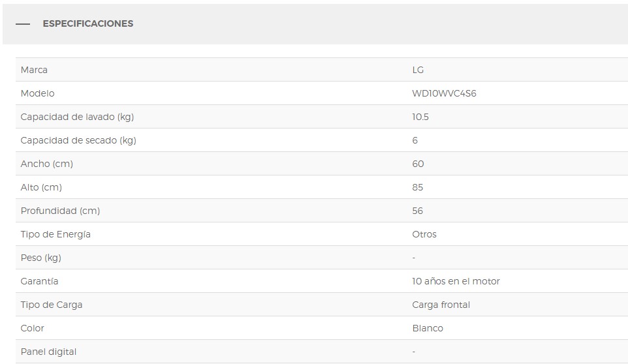
Task: Select the Marca row label
Action: 34,70
